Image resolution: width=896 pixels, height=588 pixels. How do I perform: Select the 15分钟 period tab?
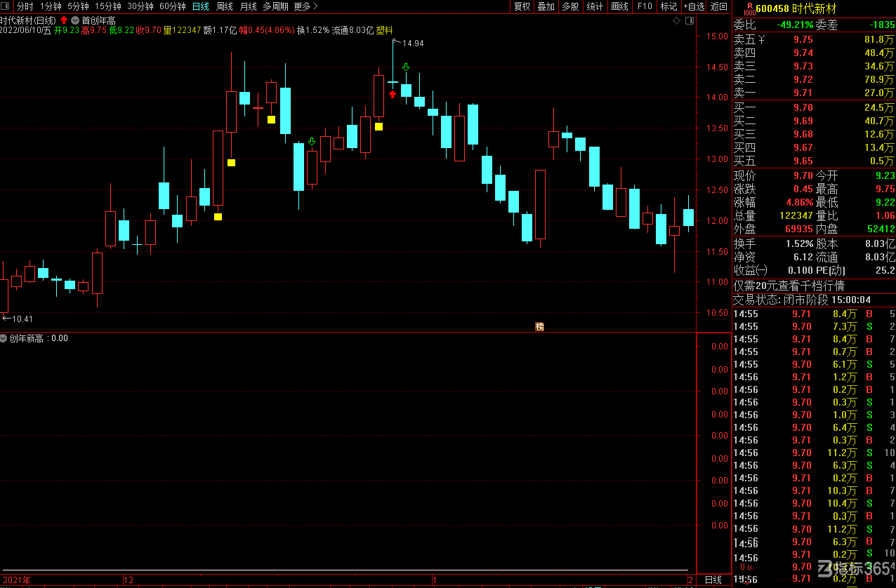click(x=108, y=7)
